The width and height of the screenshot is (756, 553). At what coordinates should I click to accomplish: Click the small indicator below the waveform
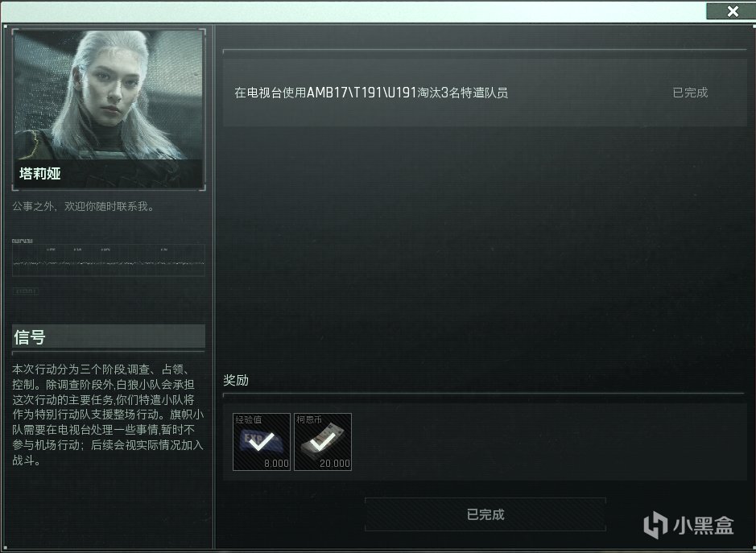click(x=25, y=291)
